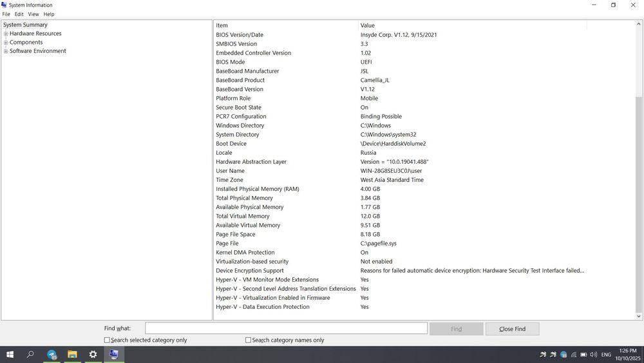Select the Hardware Abstraction Layer row
The height and width of the screenshot is (363, 644).
401,162
